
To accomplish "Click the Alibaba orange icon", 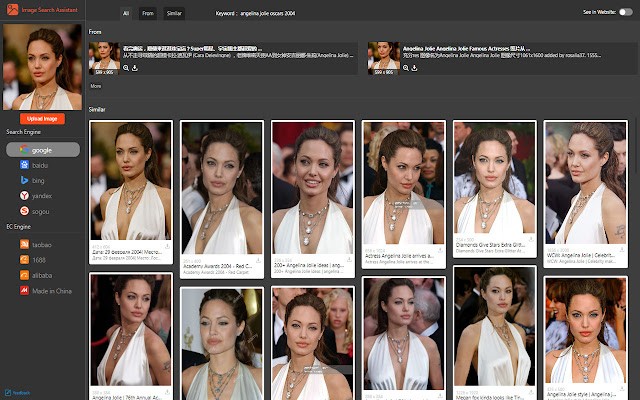I will coord(24,275).
